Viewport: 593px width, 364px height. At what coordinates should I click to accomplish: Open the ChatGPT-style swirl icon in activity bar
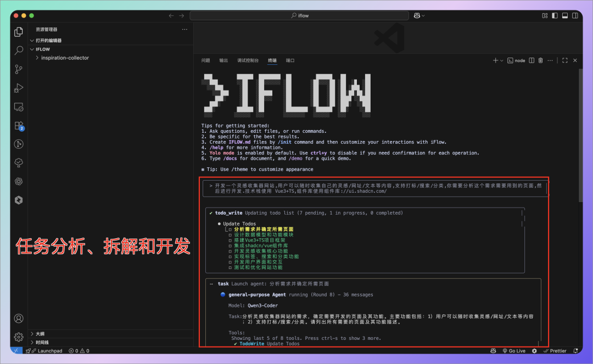point(19,181)
